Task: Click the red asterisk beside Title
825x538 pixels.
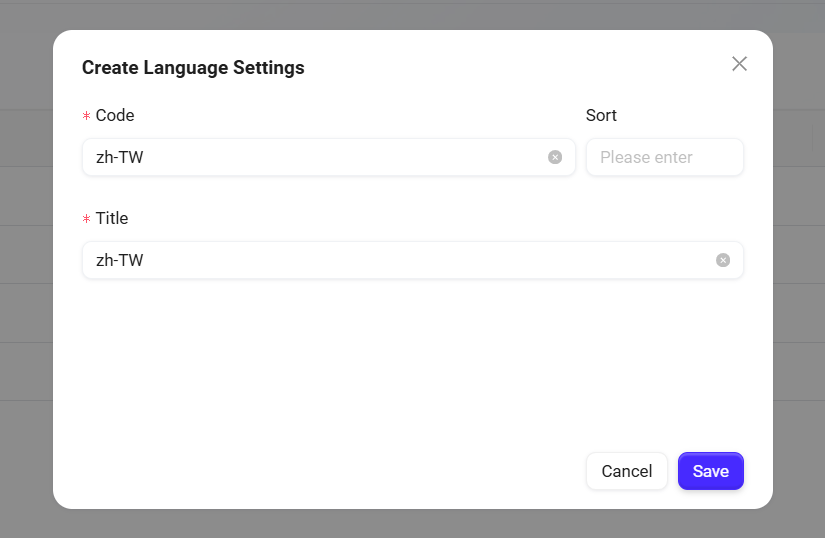Action: [x=86, y=219]
